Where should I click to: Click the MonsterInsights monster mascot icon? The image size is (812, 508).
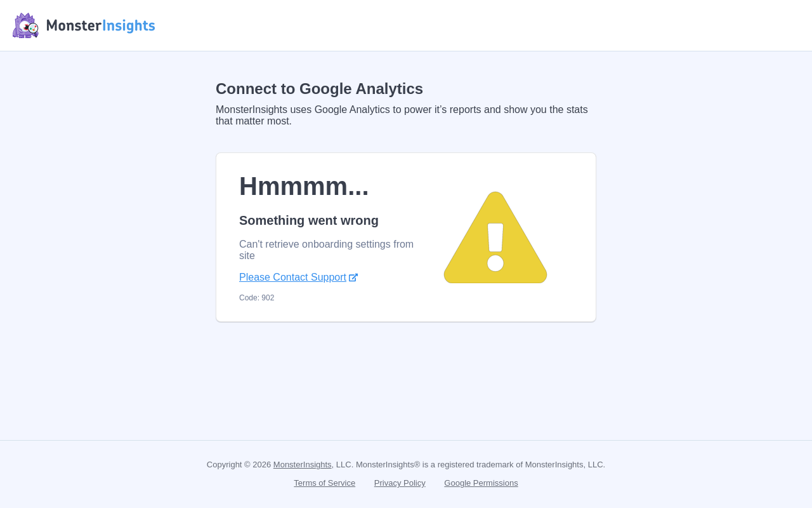click(25, 25)
